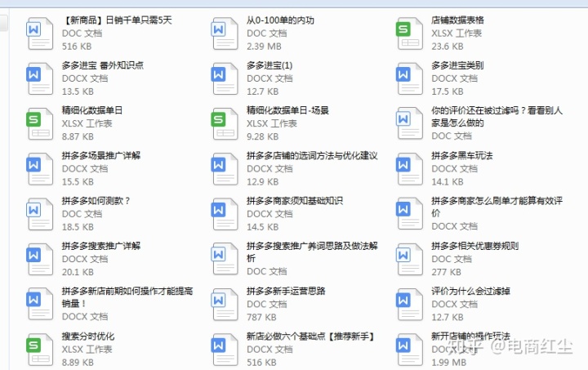Click the file name 新店必做六个基础点【推荐新手】
This screenshot has height=370, width=588.
coord(310,337)
